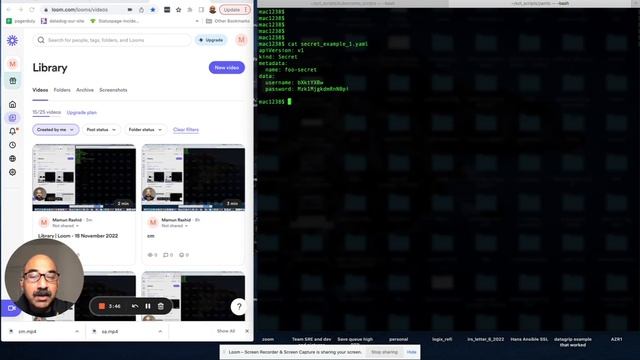Click the Loom sunburst logo in sidebar
The image size is (640, 360).
pos(12,40)
